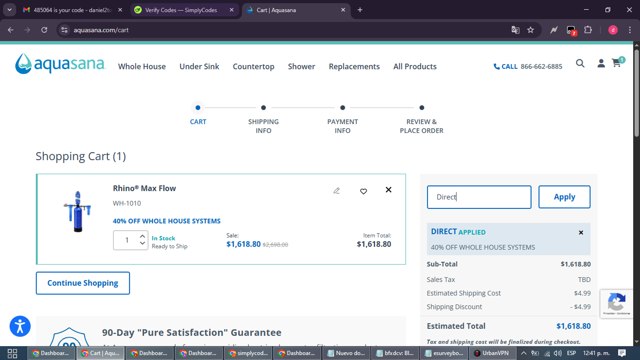
Task: Open the shopping cart icon in header
Action: [x=617, y=62]
